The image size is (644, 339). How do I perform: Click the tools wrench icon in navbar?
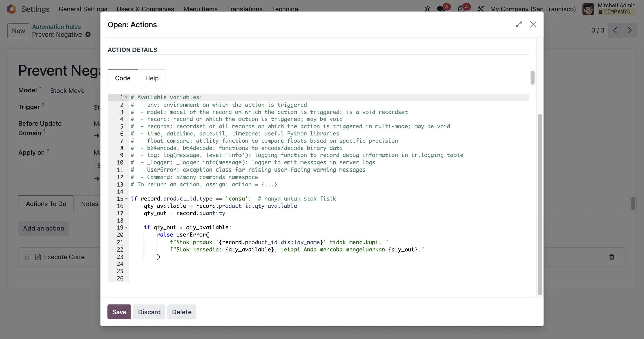coord(481,9)
